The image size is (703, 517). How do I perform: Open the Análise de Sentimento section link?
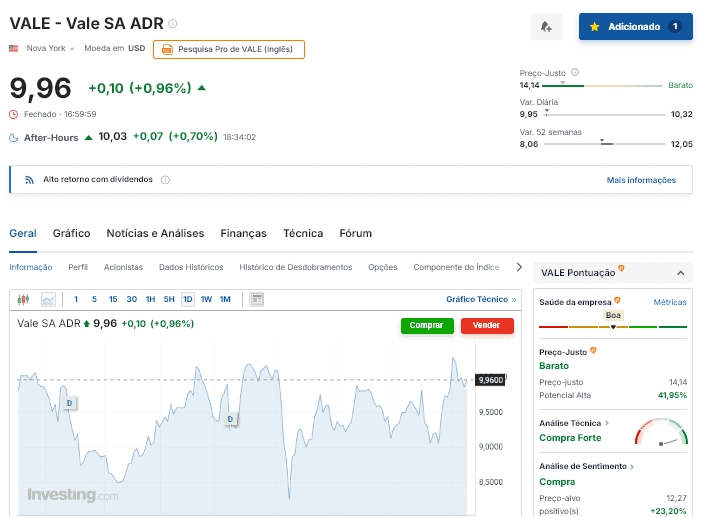[x=586, y=466]
